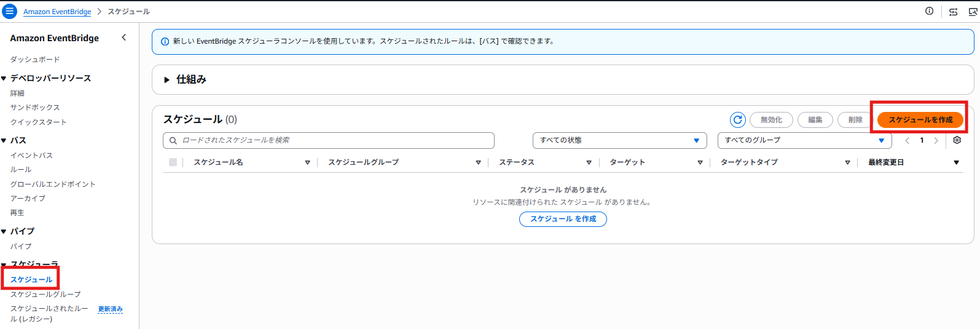Click the Amazon EventBridge sidebar title

pyautogui.click(x=55, y=38)
